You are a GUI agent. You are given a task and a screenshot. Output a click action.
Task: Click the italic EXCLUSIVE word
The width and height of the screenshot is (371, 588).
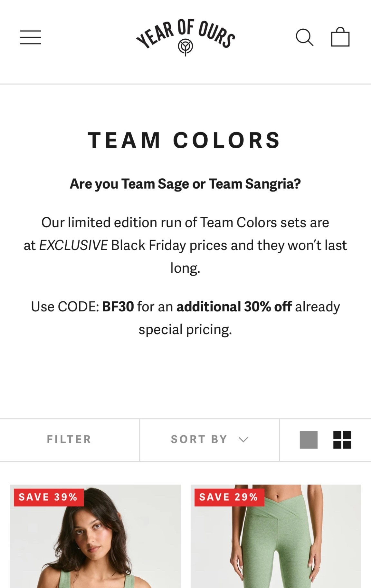(x=73, y=245)
